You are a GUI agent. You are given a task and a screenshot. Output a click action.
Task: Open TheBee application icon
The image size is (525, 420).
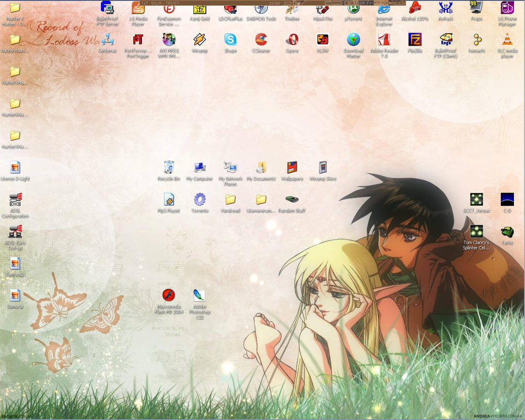tap(292, 7)
